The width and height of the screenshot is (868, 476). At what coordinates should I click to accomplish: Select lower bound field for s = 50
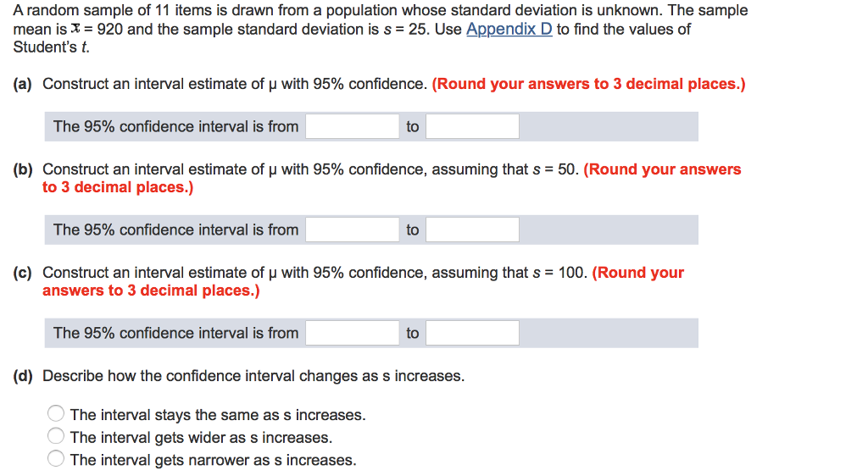[x=352, y=230]
